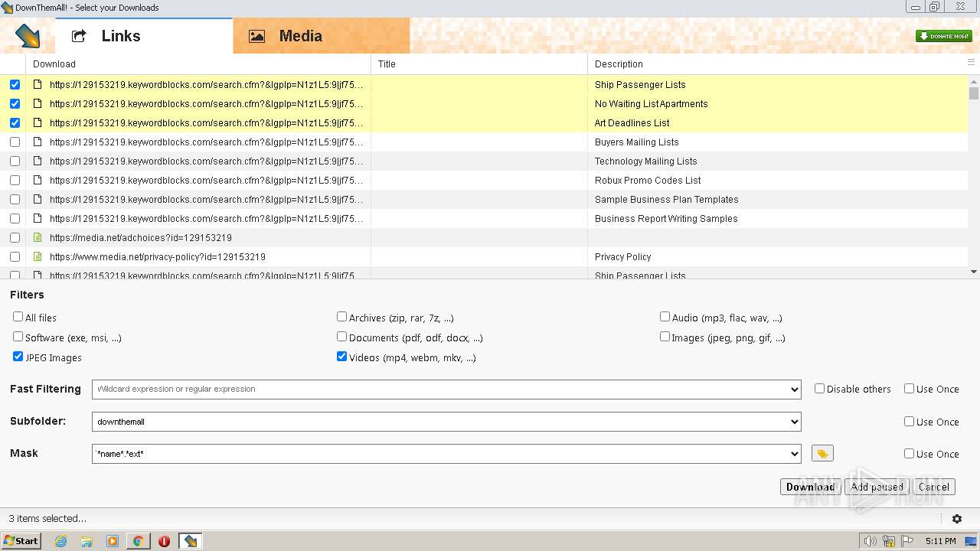
Task: Open Opera browser from taskbar
Action: point(164,541)
